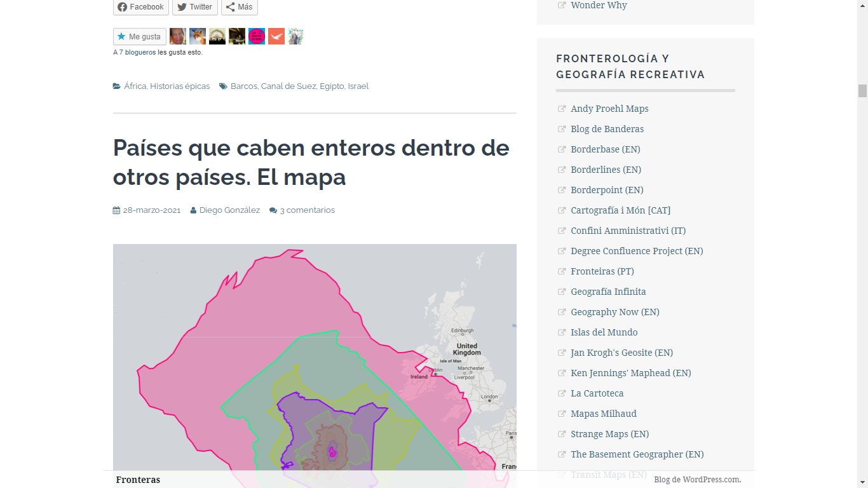Click the external-link icon beside Confini Amministrativi
The height and width of the screenshot is (488, 868).
[562, 231]
